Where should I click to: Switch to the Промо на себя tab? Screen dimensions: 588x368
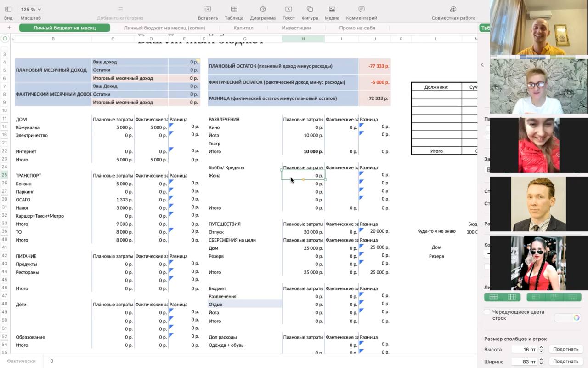click(357, 28)
